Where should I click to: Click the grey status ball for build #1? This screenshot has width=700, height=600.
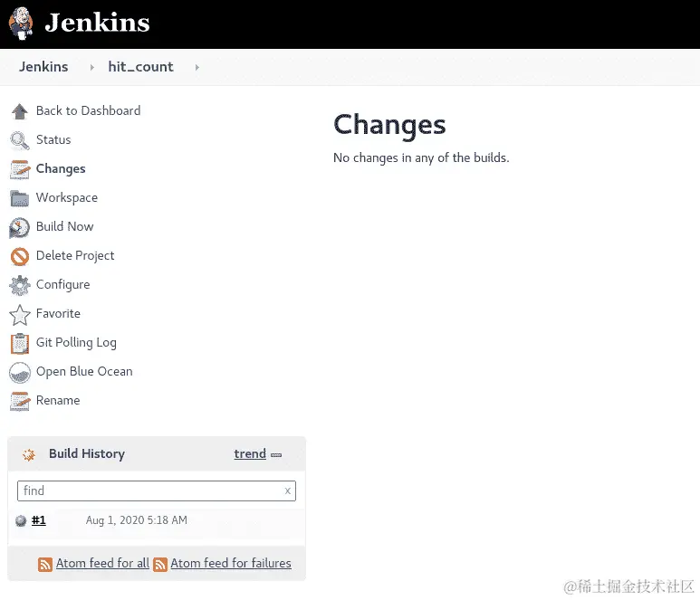(21, 520)
